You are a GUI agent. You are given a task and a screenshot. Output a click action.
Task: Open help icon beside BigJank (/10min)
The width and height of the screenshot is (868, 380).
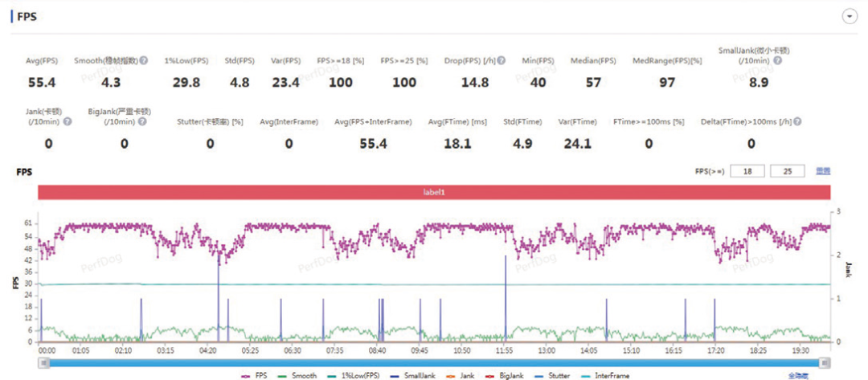click(142, 121)
